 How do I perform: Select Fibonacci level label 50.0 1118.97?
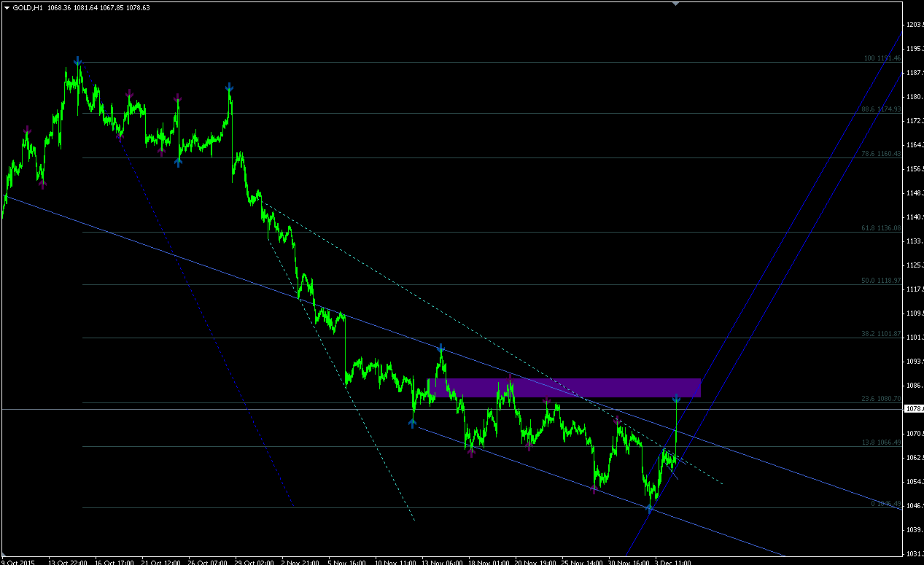tap(881, 280)
